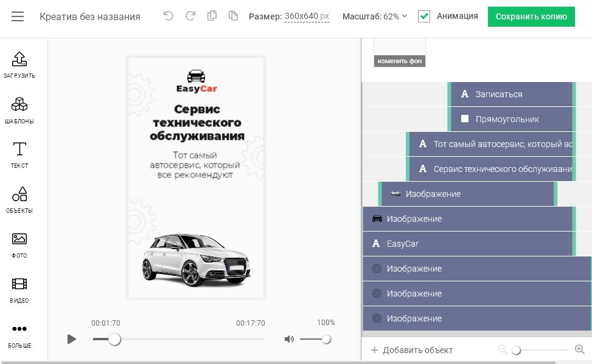Image resolution: width=592 pixels, height=364 pixels.
Task: Click the paste icon in toolbar
Action: point(233,16)
